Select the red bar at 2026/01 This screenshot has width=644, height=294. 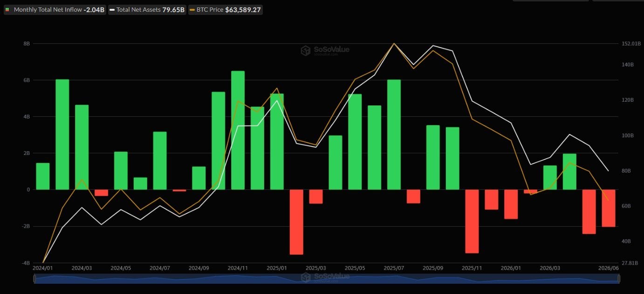(x=511, y=204)
